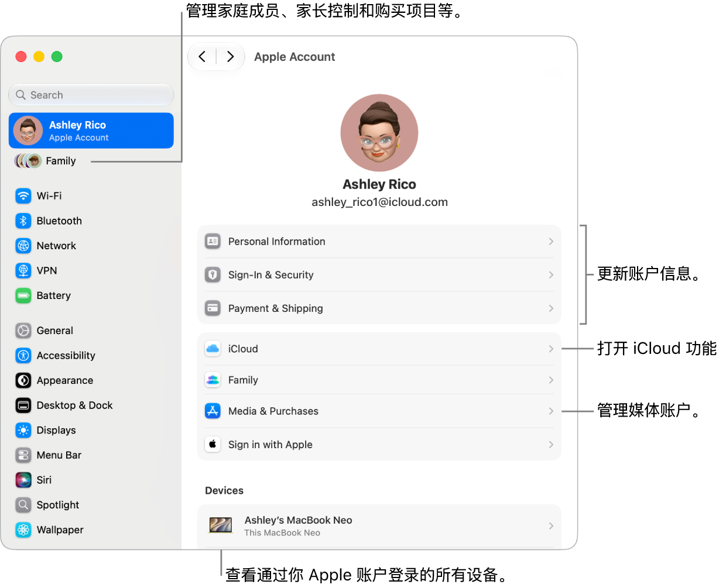Viewport: 726px width, 588px height.
Task: Click the Media & Purchases App Store icon
Action: coord(213,411)
